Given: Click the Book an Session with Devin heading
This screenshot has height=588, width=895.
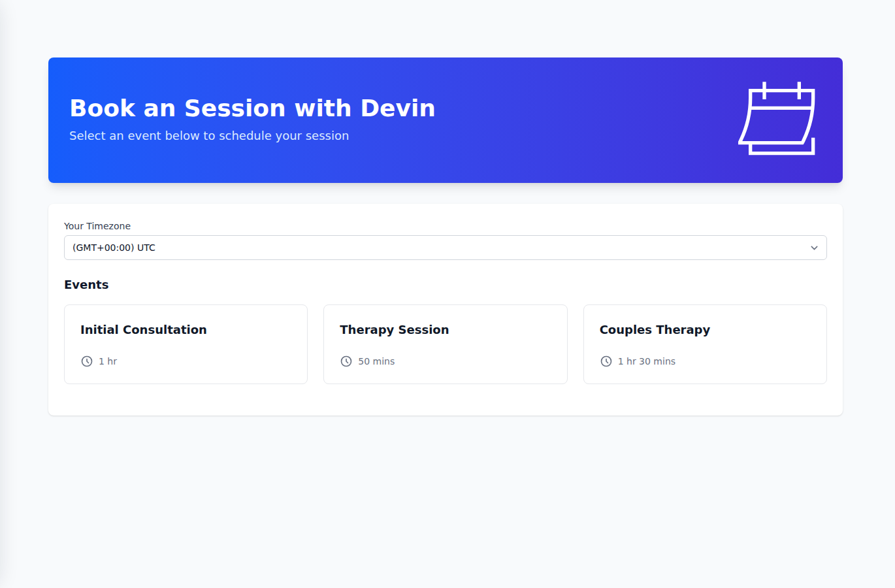Looking at the screenshot, I should (x=252, y=108).
